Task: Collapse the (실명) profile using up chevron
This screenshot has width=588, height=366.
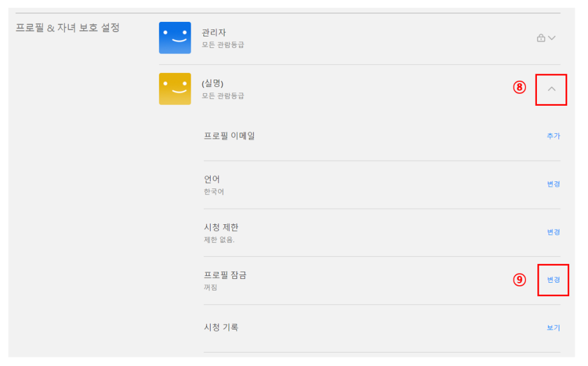Action: pos(551,89)
